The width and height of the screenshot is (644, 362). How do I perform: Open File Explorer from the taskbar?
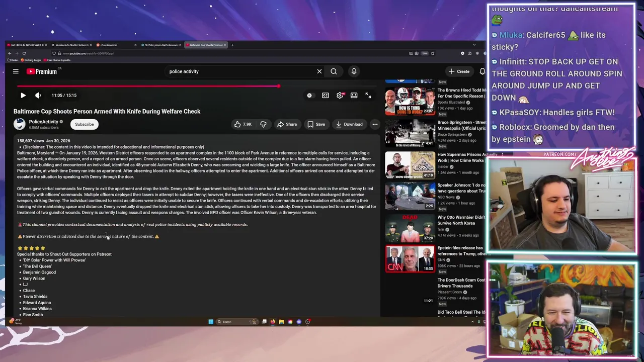click(281, 322)
